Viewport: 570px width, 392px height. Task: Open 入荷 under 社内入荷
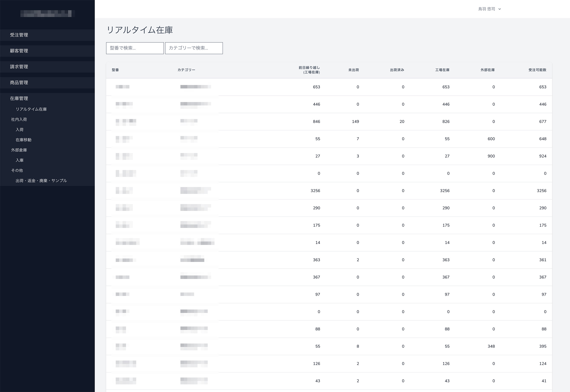20,130
